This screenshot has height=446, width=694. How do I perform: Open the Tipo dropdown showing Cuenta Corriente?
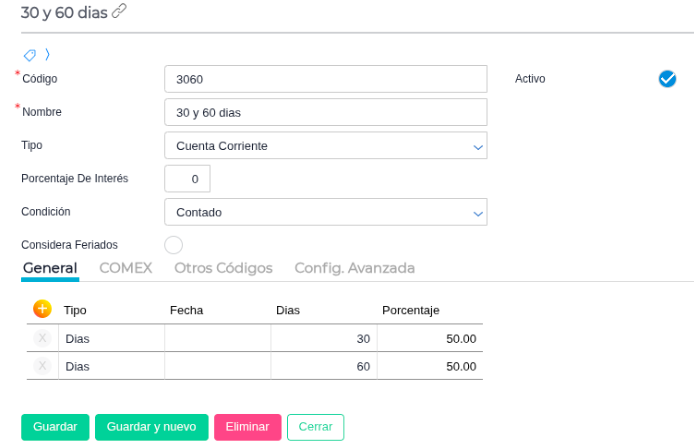pyautogui.click(x=325, y=146)
